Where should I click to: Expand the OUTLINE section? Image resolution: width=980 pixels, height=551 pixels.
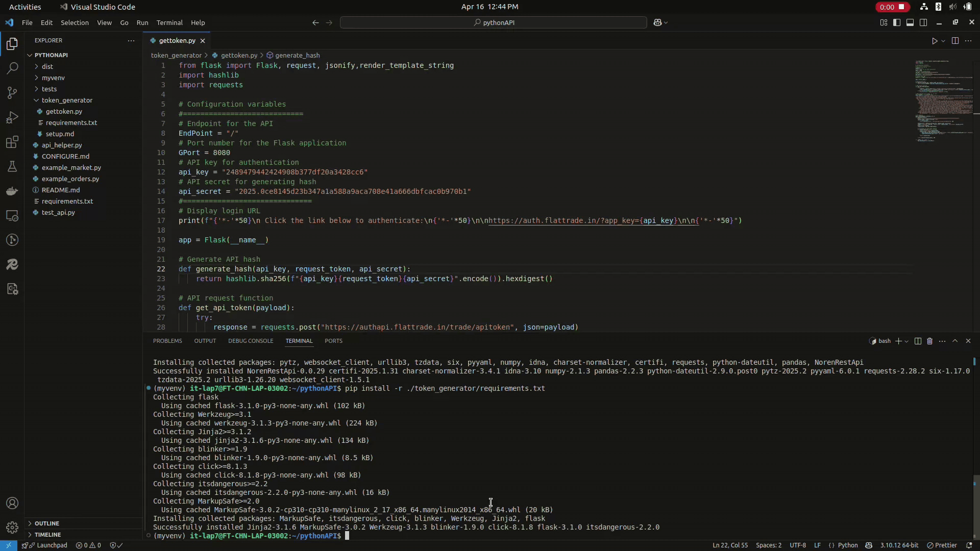[47, 523]
